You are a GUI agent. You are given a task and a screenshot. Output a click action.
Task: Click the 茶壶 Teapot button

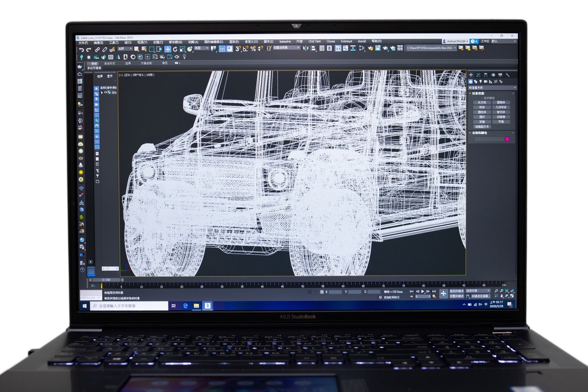[x=482, y=122]
